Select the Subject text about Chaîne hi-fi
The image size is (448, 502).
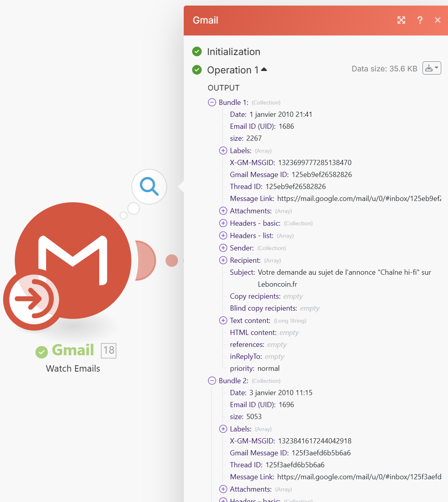(x=344, y=278)
